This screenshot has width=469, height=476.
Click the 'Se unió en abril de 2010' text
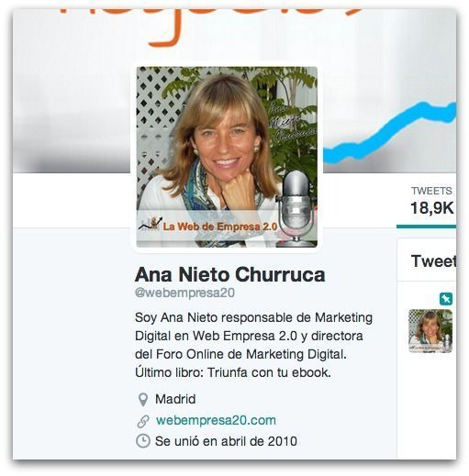(x=226, y=441)
